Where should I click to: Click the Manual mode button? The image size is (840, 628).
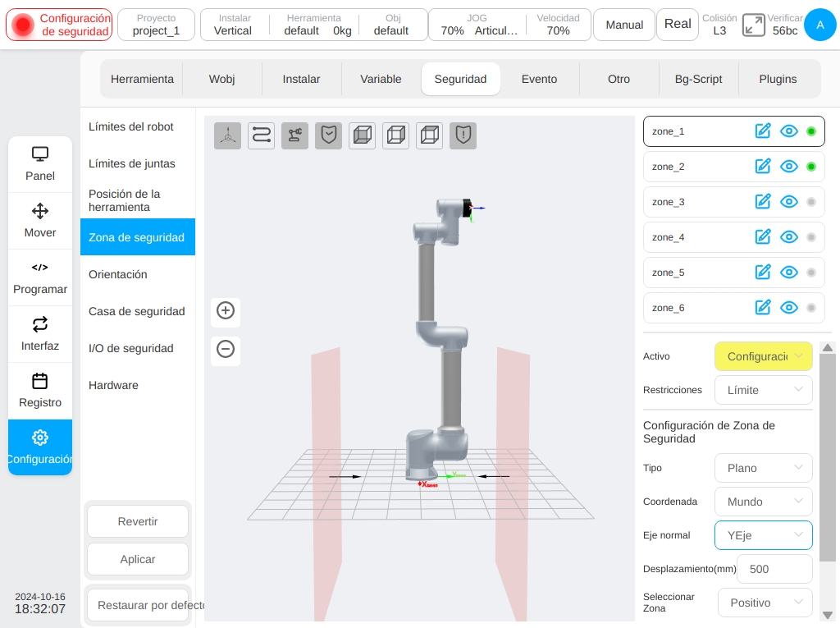[624, 25]
